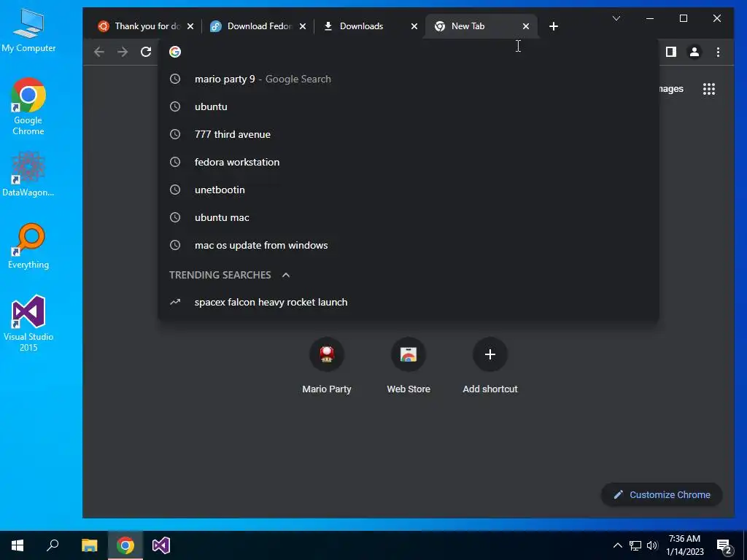Choose 'unetbootin' suggestion
This screenshot has height=560, width=747.
pyautogui.click(x=409, y=190)
